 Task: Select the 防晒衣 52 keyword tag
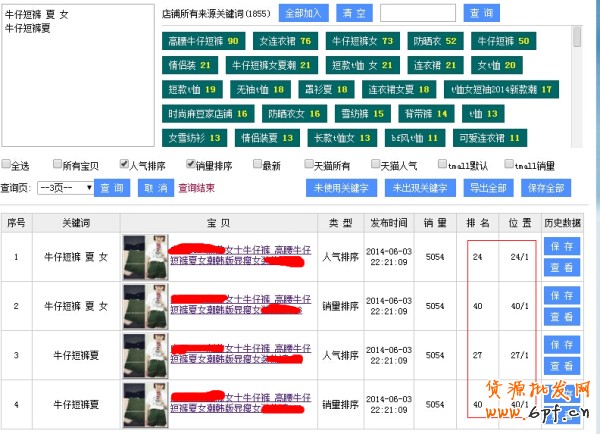436,41
